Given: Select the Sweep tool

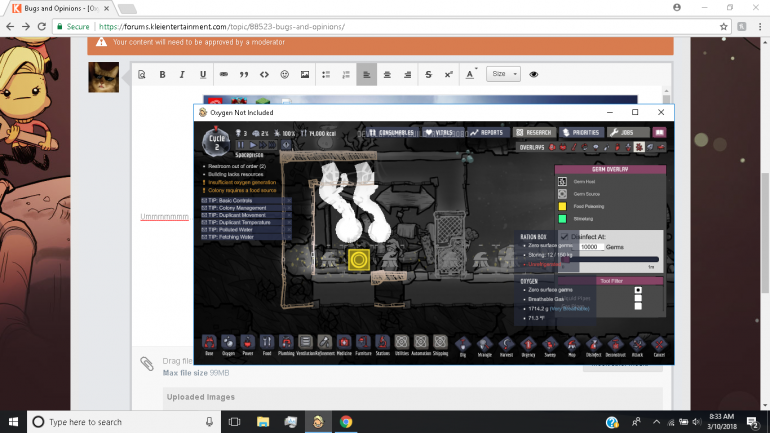Looking at the screenshot, I should click(550, 347).
